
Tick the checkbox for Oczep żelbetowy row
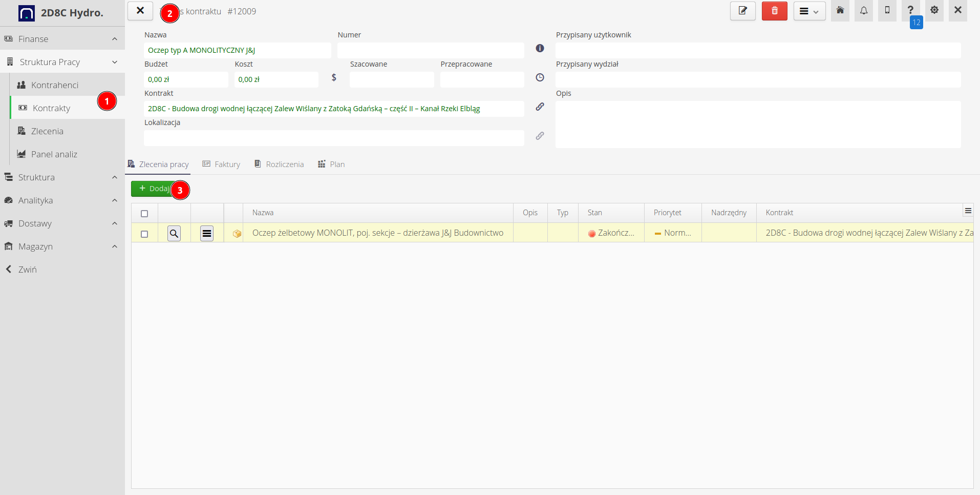[x=144, y=234]
